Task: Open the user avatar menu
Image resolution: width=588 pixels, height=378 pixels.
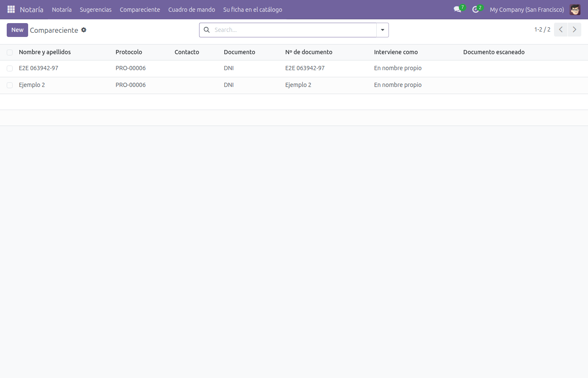Action: click(x=575, y=9)
